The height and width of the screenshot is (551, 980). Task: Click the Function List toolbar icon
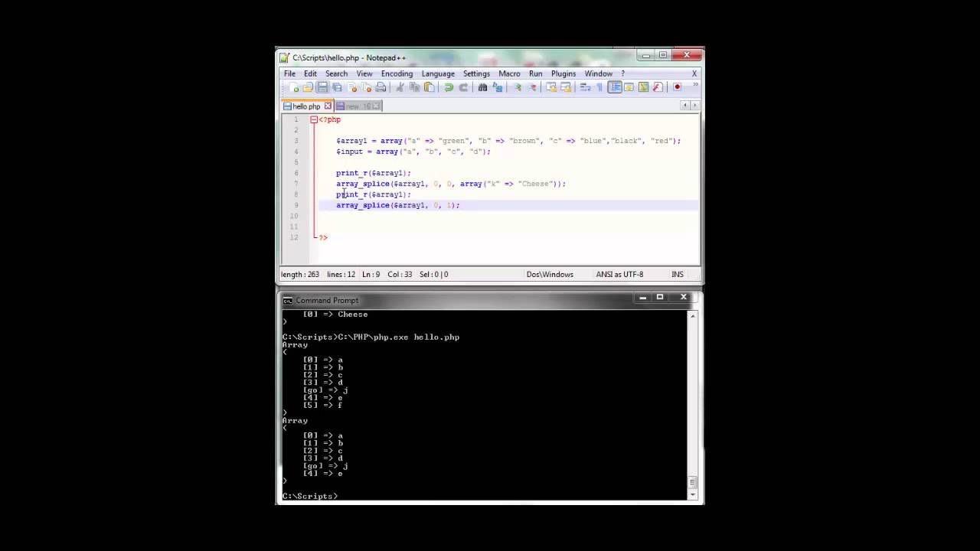pos(657,87)
